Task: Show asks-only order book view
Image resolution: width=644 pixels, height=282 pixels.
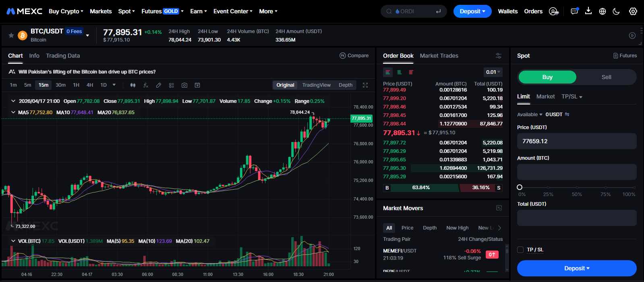Action: click(411, 72)
